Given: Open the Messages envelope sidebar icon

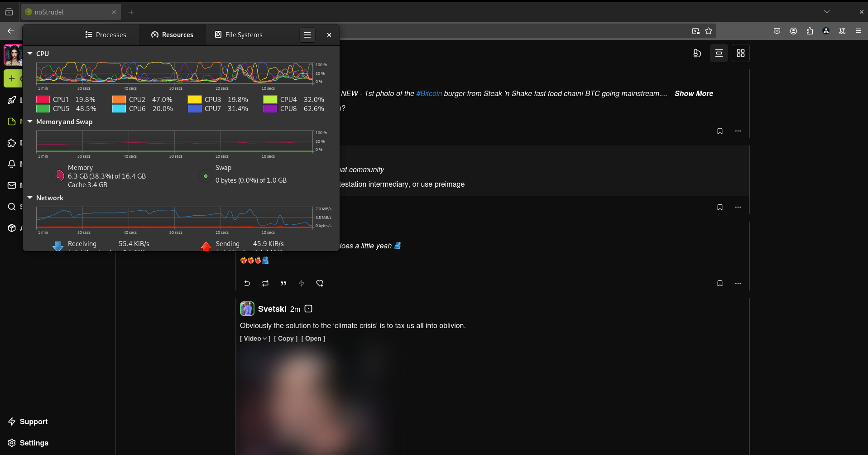Looking at the screenshot, I should (x=12, y=185).
